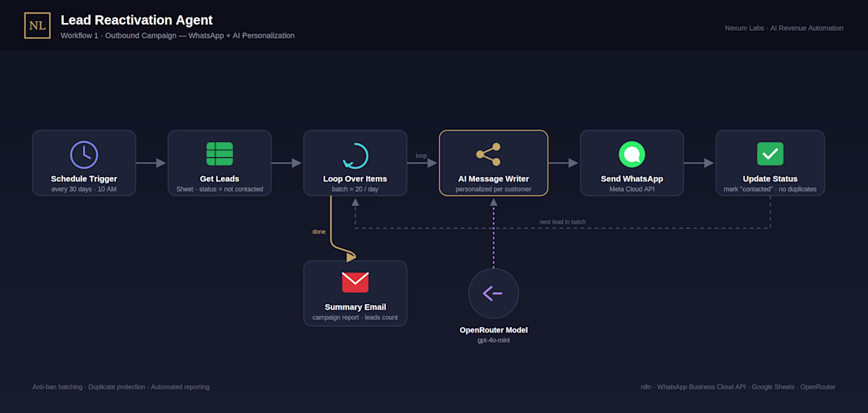Click 'campaign report · leads count' text
This screenshot has height=413, width=868.
355,317
